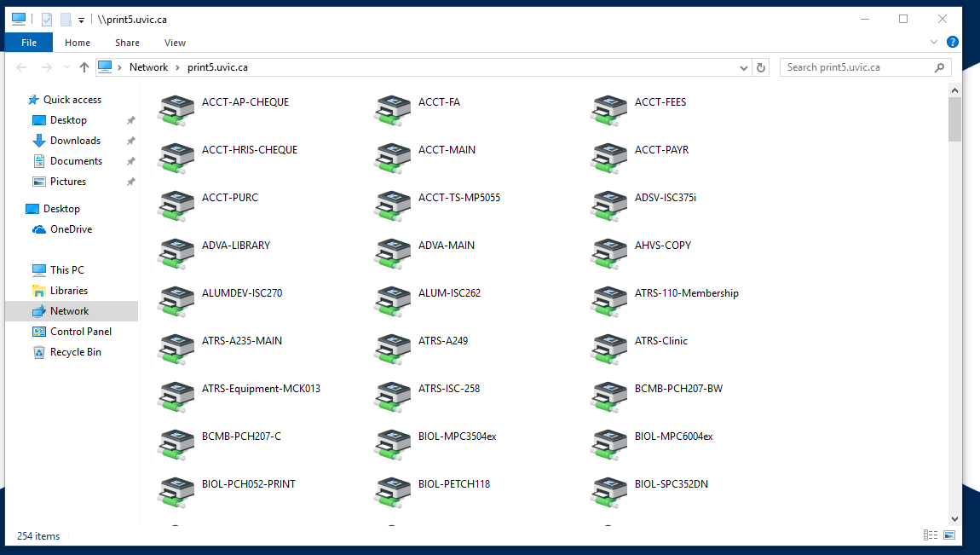Image resolution: width=980 pixels, height=555 pixels.
Task: Click the Network breadcrumb in address bar
Action: (x=149, y=67)
